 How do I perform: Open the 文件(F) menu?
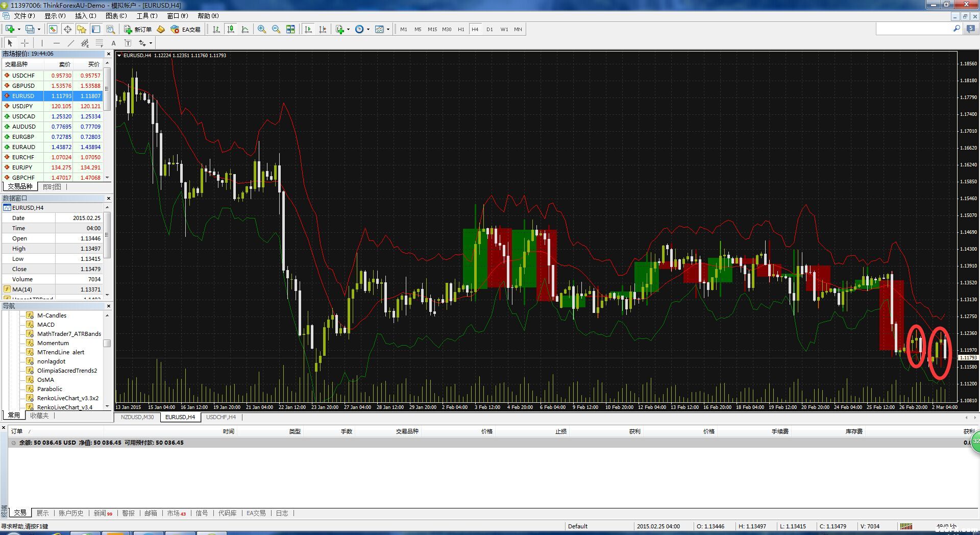(x=24, y=16)
